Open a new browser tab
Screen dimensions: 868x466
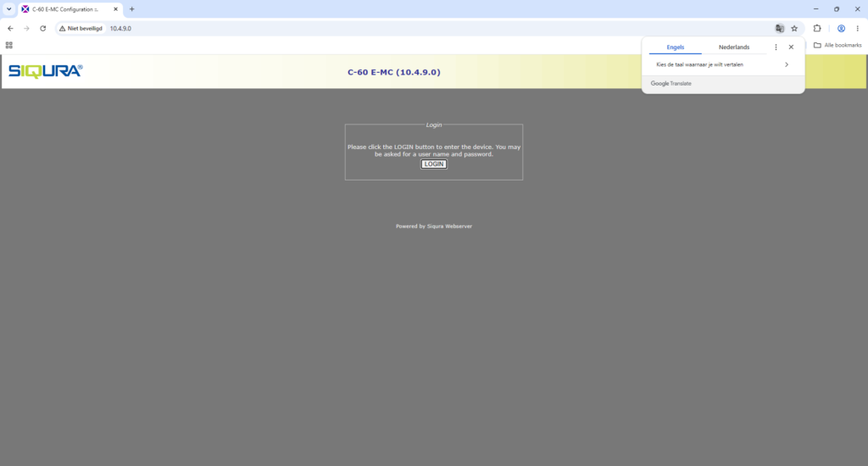pos(131,8)
